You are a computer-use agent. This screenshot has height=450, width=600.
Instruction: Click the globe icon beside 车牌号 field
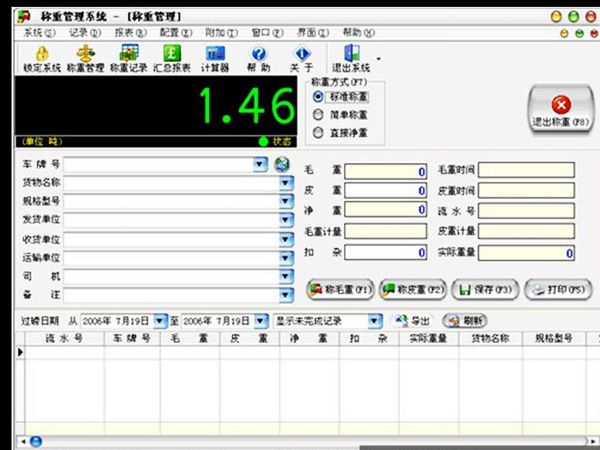click(282, 164)
